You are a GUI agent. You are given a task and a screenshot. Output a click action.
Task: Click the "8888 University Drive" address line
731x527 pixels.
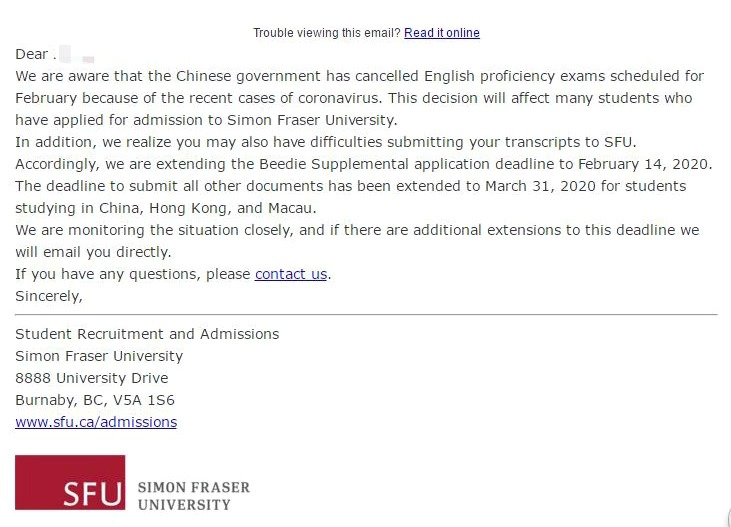(x=91, y=378)
